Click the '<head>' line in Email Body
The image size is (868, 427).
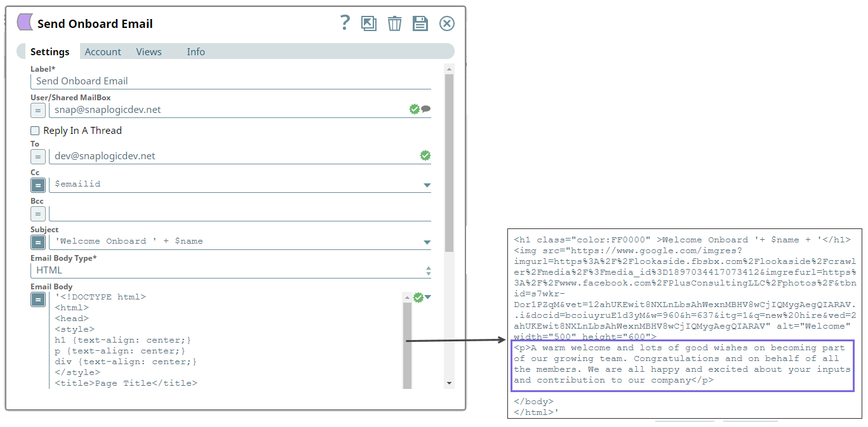click(x=72, y=319)
